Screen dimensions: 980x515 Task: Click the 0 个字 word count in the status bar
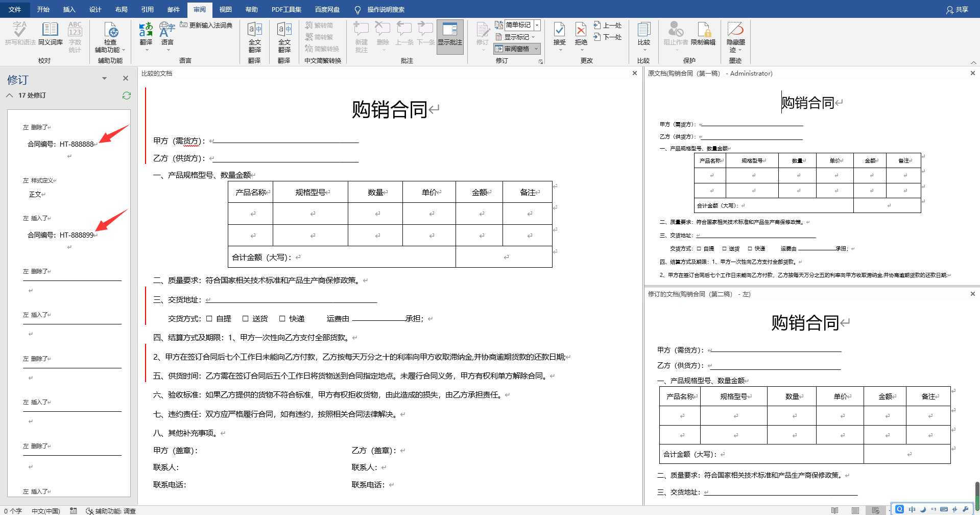(x=13, y=510)
